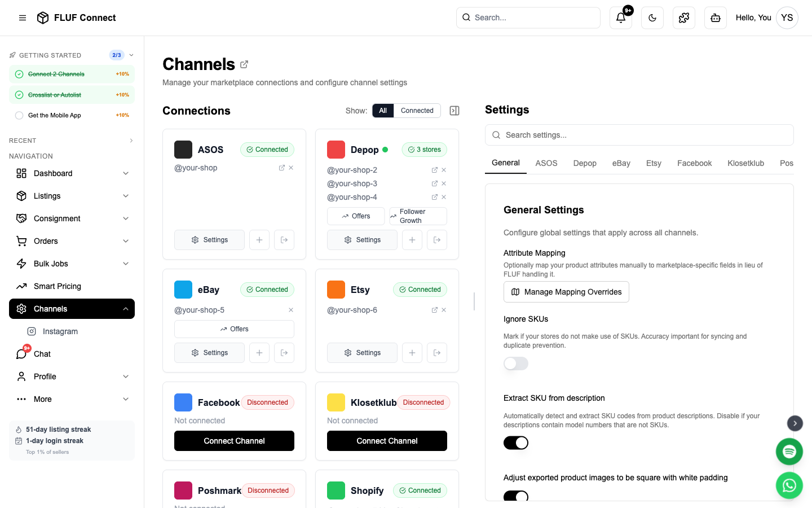
Task: Switch to the Facebook settings tab
Action: click(x=695, y=163)
